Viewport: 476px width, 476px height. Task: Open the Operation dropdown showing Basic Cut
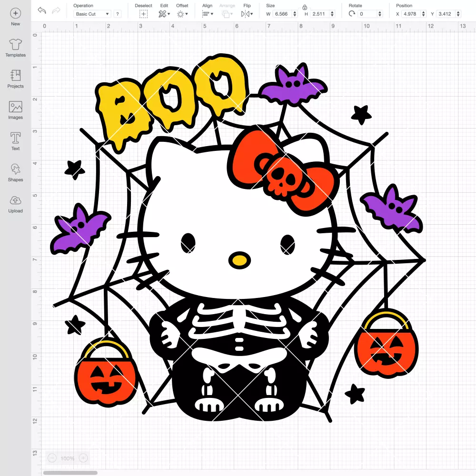coord(92,14)
